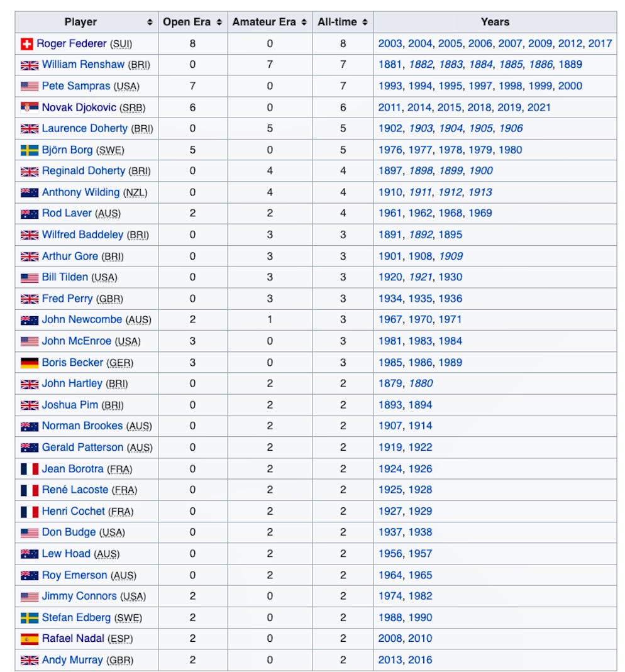
Task: Click the Swiss flag icon beside Roger Federer
Action: tap(26, 44)
